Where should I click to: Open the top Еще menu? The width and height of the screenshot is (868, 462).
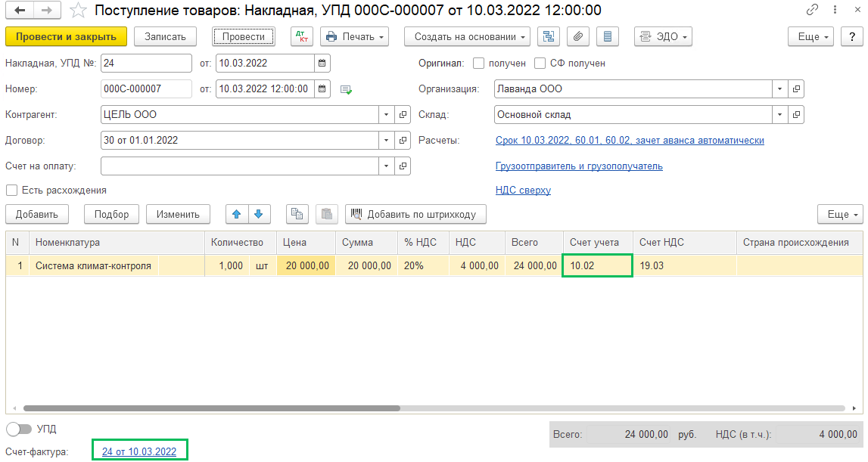click(x=811, y=36)
